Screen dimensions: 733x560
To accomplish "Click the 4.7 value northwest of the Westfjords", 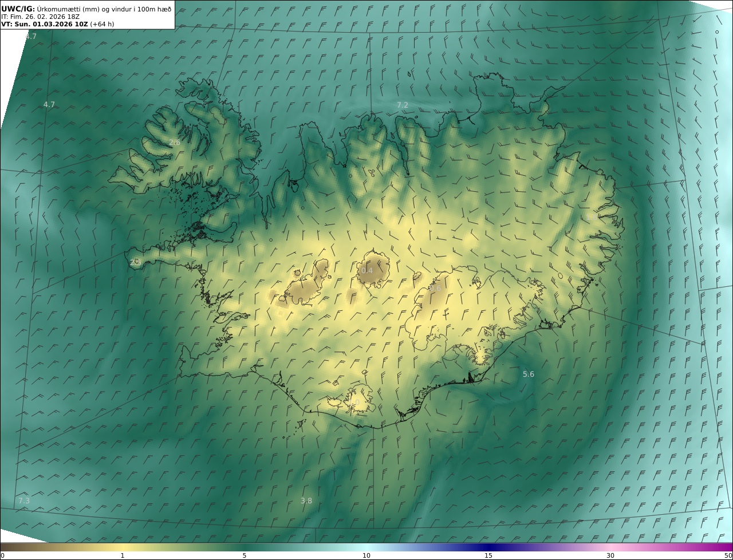I will (49, 104).
